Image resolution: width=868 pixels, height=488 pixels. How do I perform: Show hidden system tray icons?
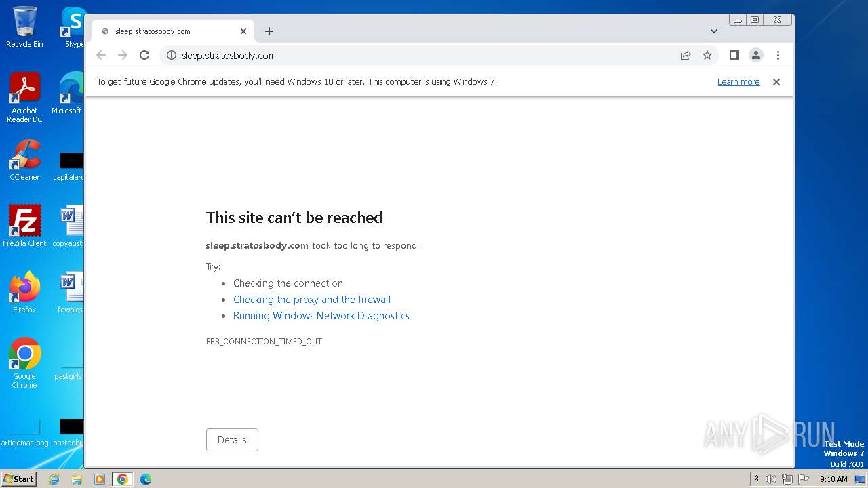click(x=756, y=479)
